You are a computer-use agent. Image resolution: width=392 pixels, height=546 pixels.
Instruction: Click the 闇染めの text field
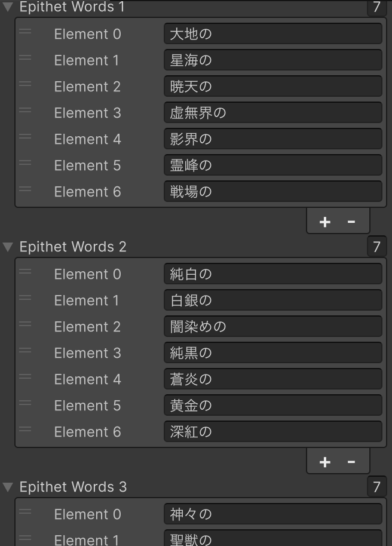click(272, 327)
